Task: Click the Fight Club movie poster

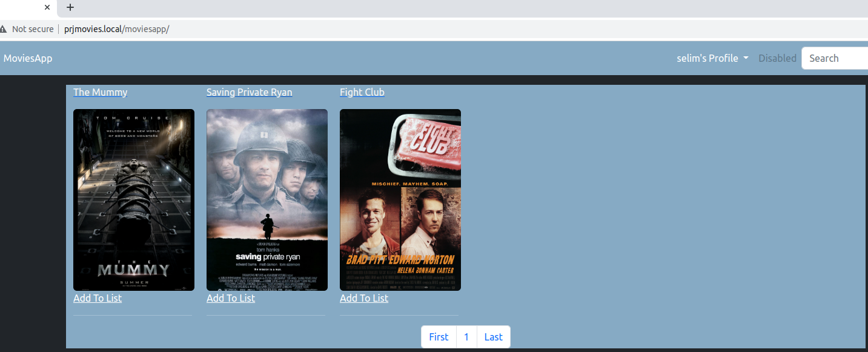Action: [400, 200]
